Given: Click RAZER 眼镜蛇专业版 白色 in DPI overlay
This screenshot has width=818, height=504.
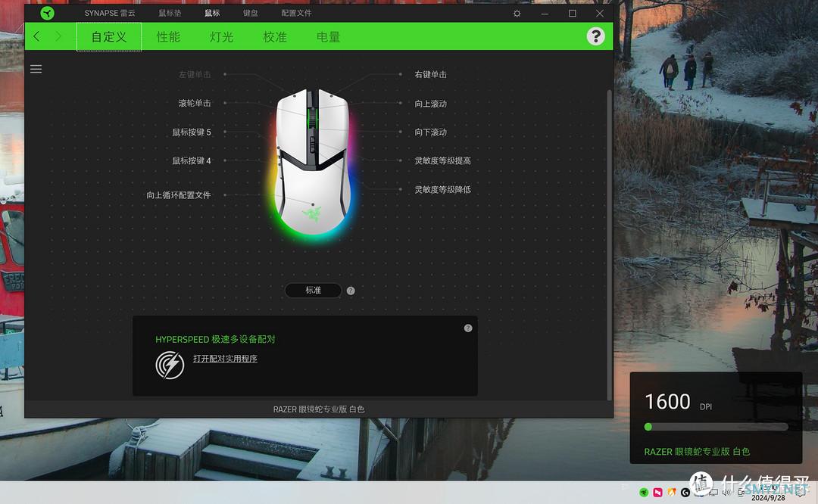Looking at the screenshot, I should (x=697, y=451).
